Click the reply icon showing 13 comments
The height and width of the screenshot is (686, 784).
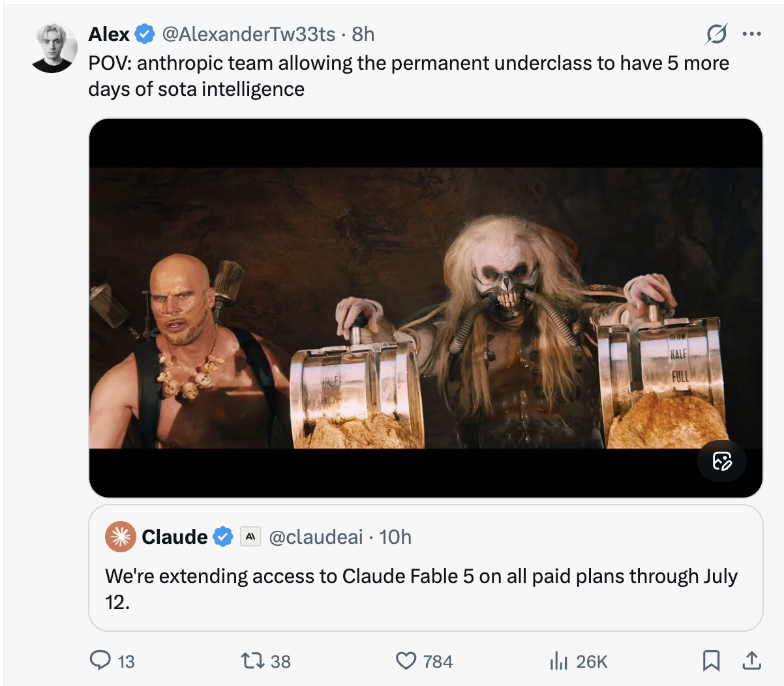[112, 661]
